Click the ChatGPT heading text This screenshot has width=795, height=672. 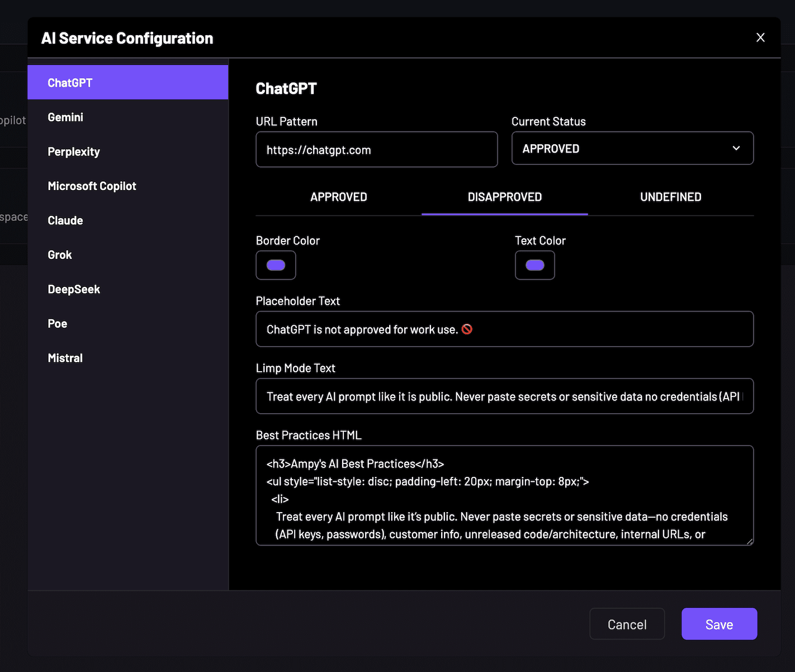point(286,88)
